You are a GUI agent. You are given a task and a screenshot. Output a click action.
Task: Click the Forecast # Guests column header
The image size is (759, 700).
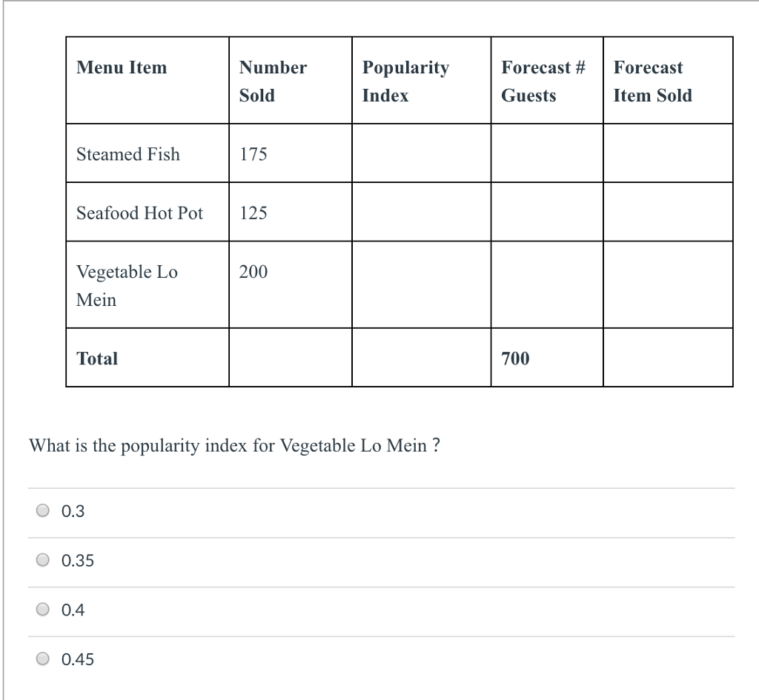point(543,81)
